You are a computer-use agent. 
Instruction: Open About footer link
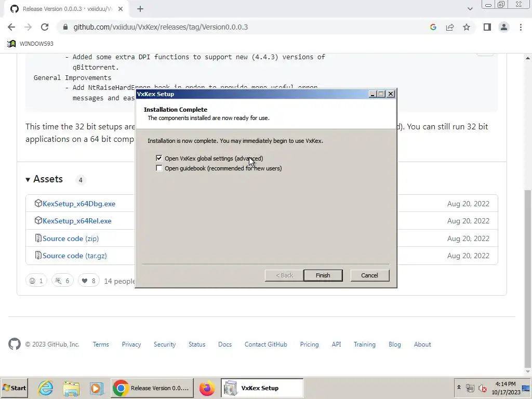pyautogui.click(x=422, y=344)
